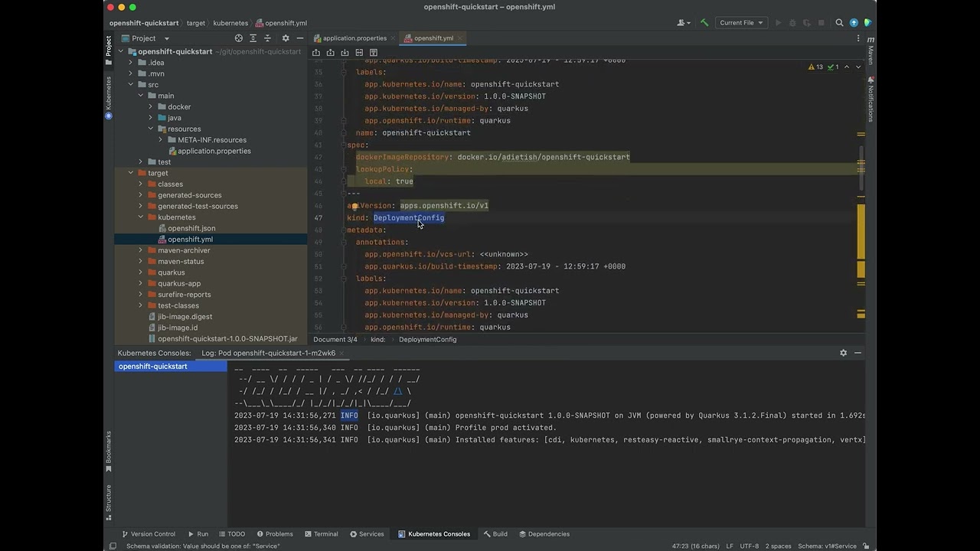Click the Build Project hammer icon
Viewport: 980px width, 551px height.
[704, 23]
